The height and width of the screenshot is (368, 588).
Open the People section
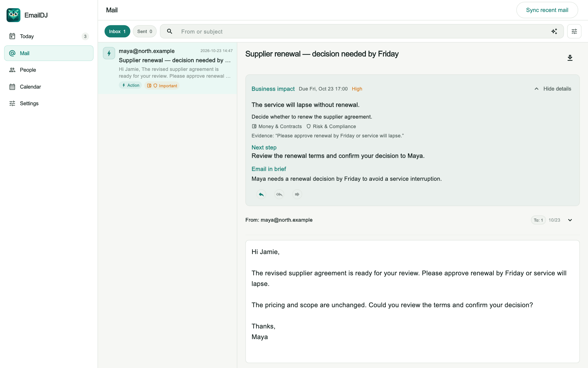(x=49, y=70)
